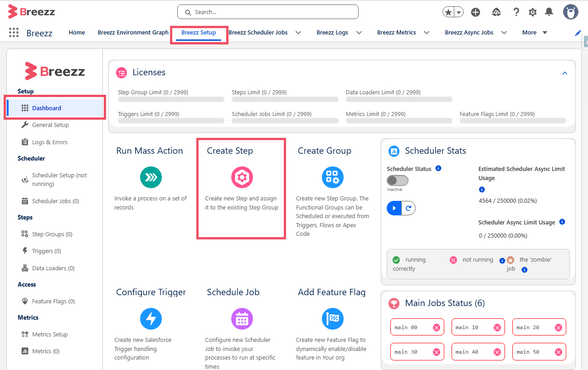This screenshot has height=370, width=588.
Task: Click the info icon next to Scheduler Status
Action: pos(438,168)
